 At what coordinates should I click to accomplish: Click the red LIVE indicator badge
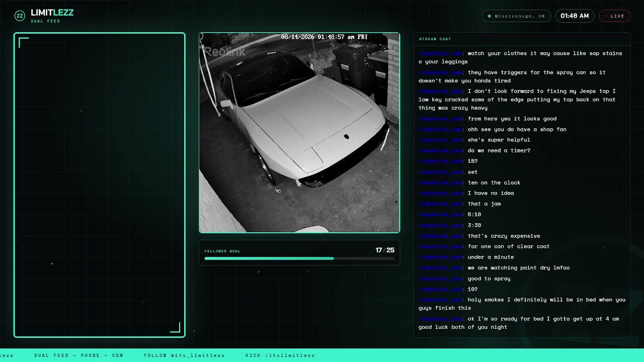click(x=614, y=16)
